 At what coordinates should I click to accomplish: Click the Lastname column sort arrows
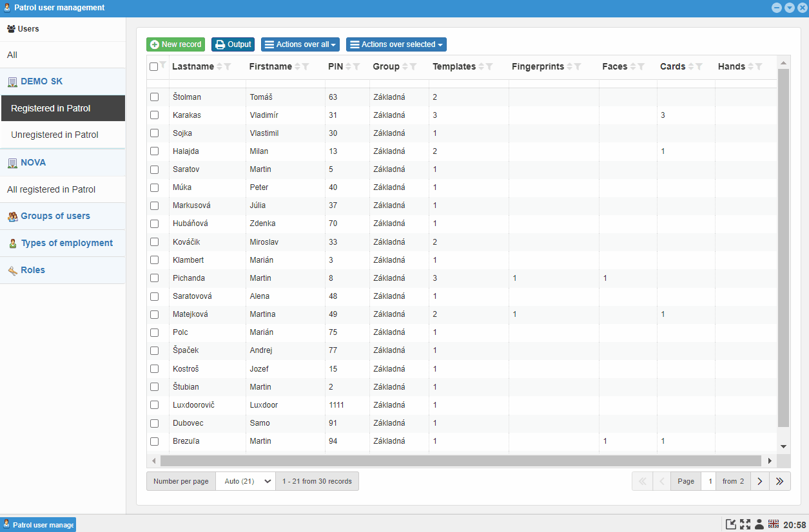[220, 66]
